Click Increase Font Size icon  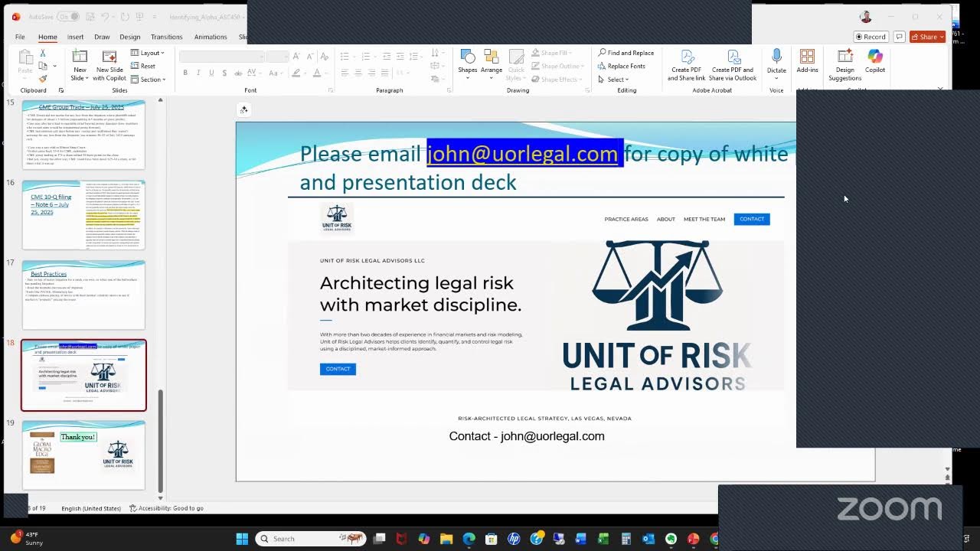tap(296, 57)
